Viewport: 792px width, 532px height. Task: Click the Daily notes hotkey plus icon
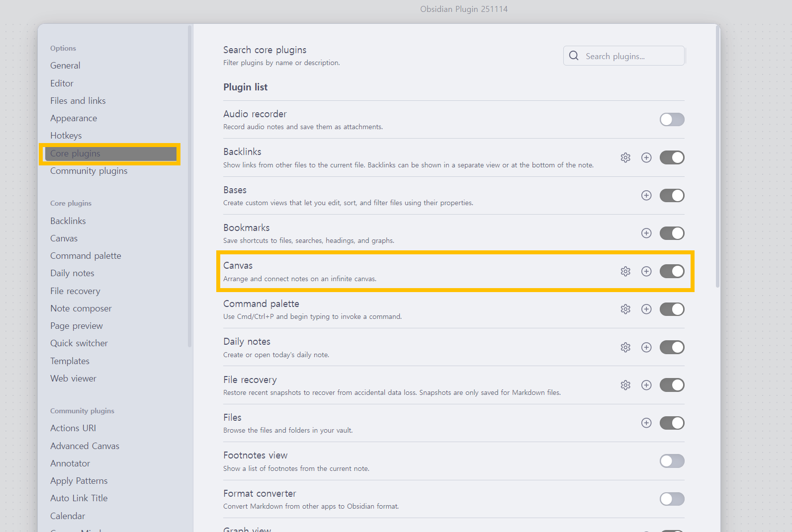pyautogui.click(x=646, y=347)
